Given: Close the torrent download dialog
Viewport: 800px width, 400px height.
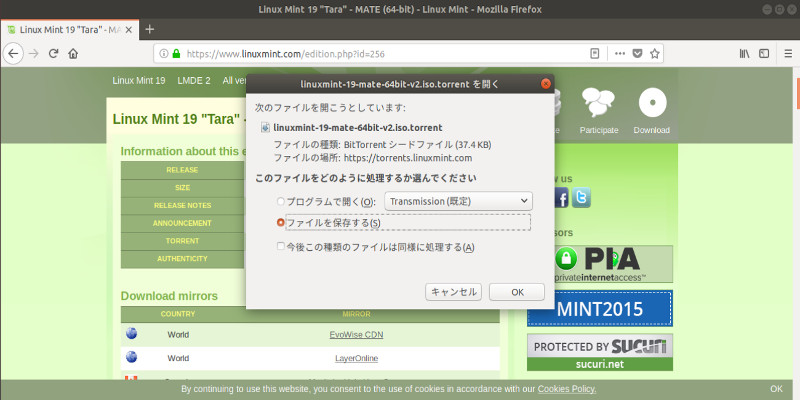Looking at the screenshot, I should [545, 84].
